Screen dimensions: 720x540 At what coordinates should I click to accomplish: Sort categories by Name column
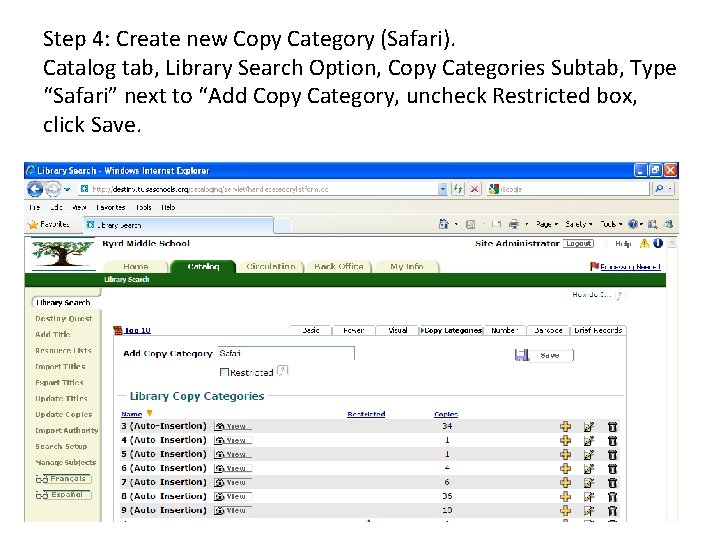[x=132, y=414]
